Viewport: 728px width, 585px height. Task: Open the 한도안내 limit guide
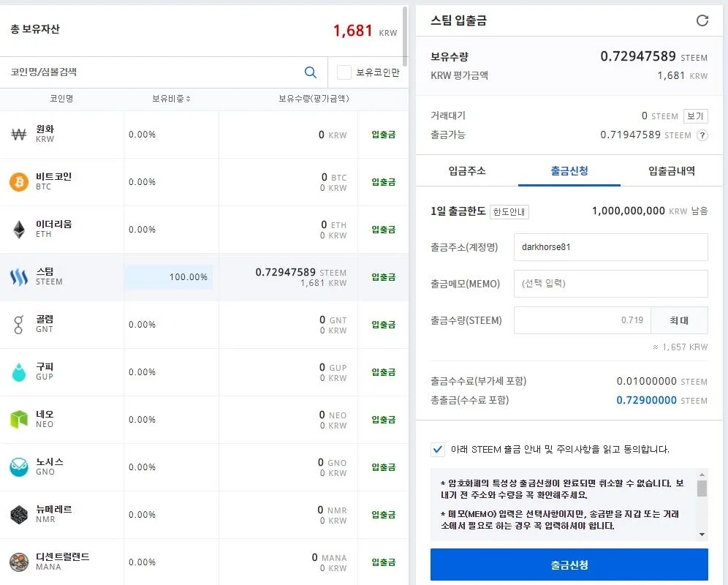(x=509, y=212)
